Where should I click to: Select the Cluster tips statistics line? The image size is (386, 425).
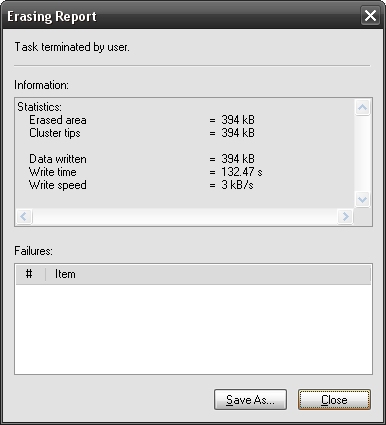click(142, 133)
